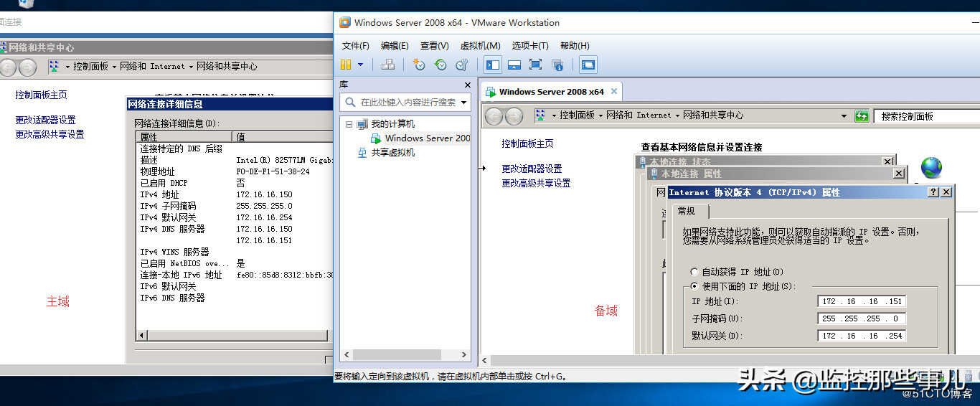
Task: Click the VMware pause (suspend) icon
Action: coord(346,65)
